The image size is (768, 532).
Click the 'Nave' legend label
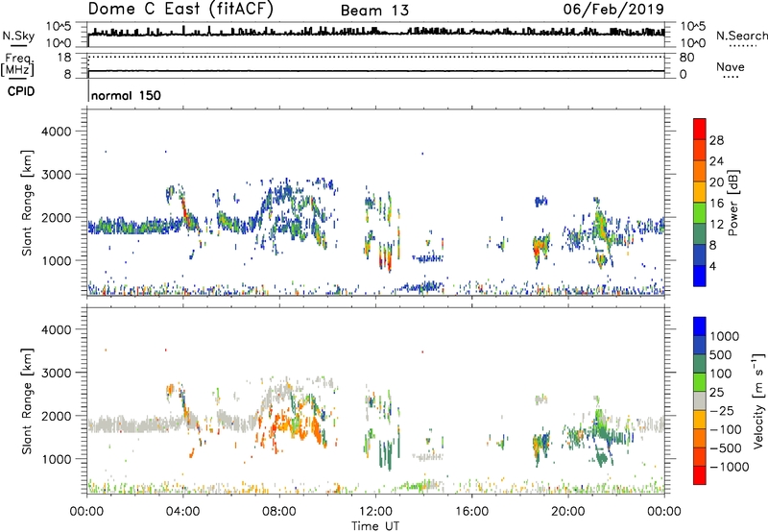pos(731,66)
